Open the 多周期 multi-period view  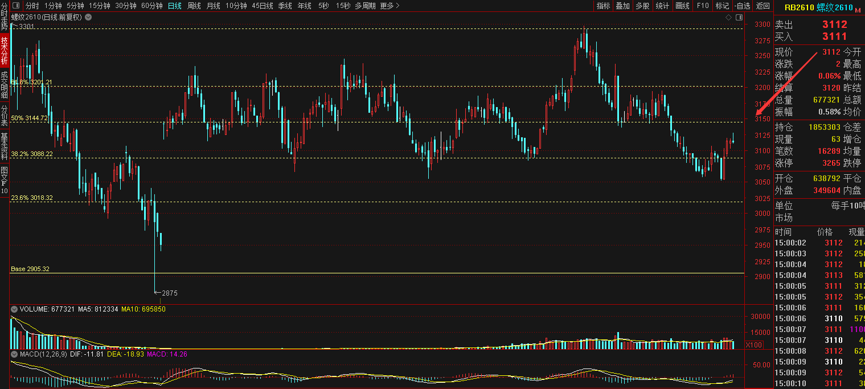365,6
